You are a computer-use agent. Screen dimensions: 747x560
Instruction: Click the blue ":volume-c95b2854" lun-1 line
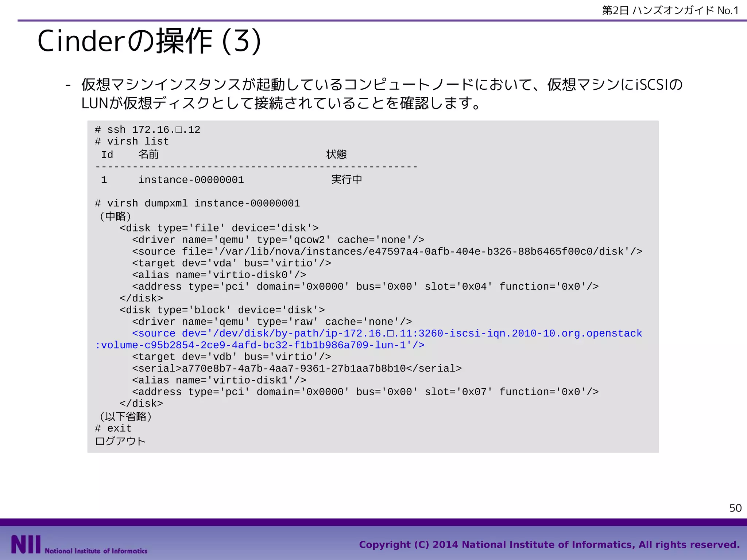(260, 345)
